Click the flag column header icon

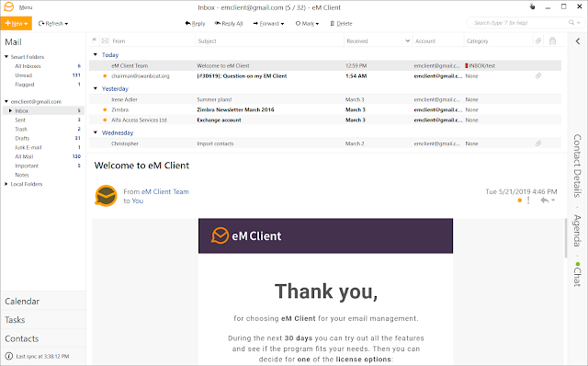95,40
